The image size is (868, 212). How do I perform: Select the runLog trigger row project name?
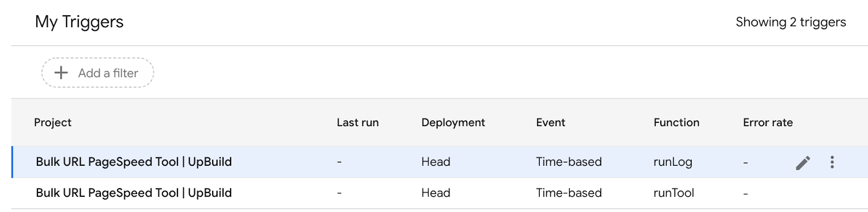(x=133, y=162)
